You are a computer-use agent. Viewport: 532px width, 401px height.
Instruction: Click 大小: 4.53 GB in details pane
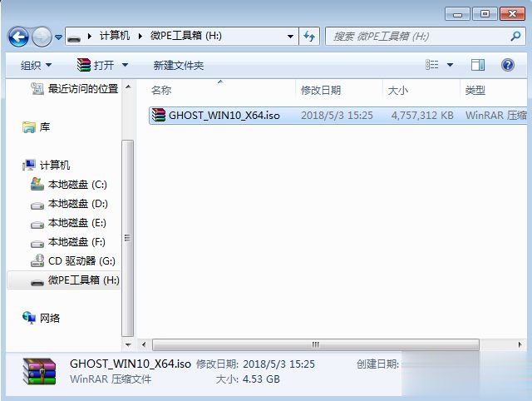pos(248,379)
